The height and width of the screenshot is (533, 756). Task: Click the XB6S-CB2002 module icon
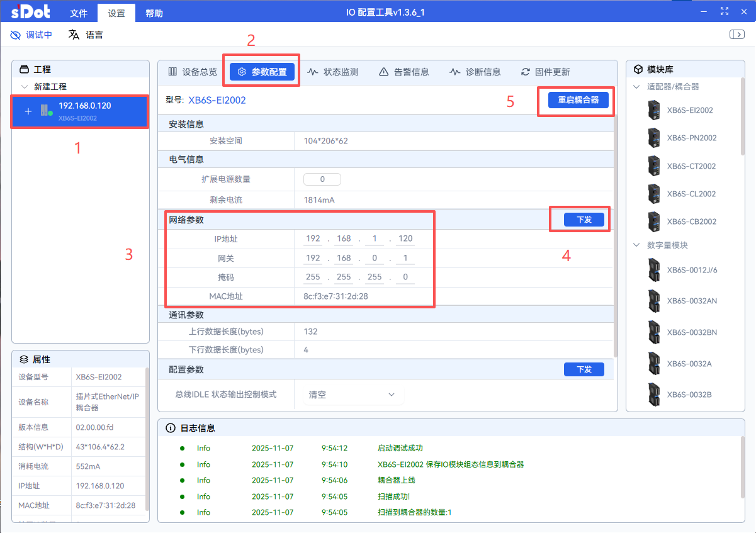tap(655, 222)
